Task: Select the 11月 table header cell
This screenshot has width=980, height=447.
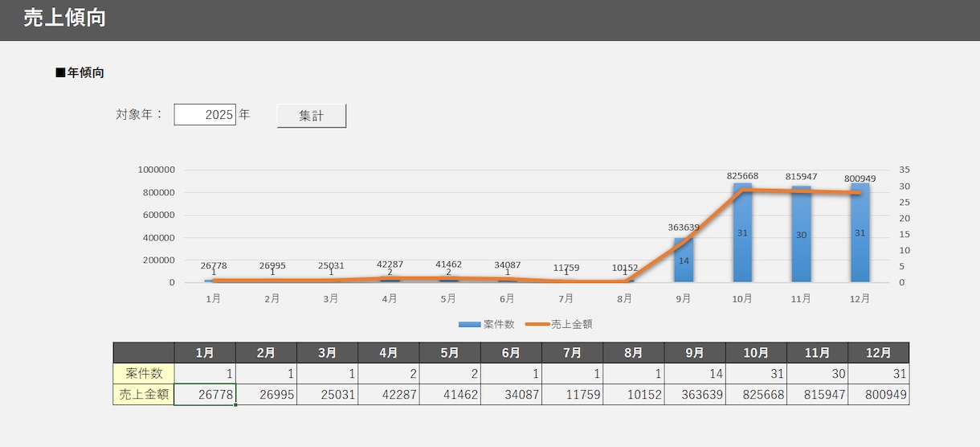Action: pyautogui.click(x=817, y=353)
